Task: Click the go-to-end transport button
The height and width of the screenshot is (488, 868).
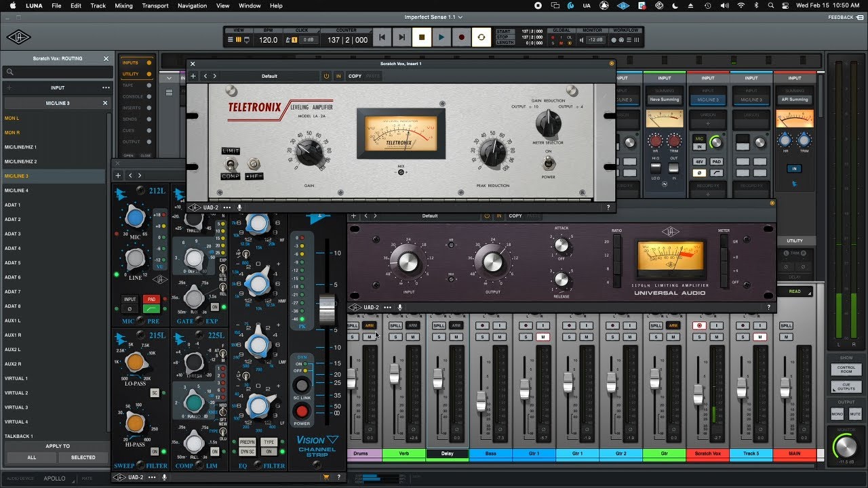Action: click(401, 37)
